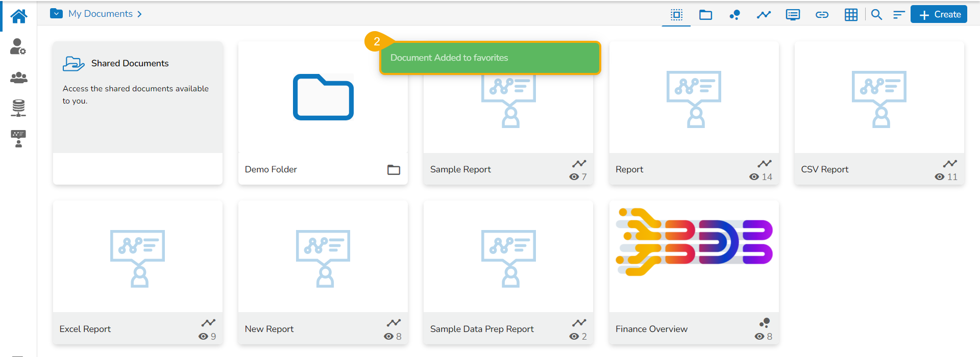Click the CSV Report title
Image resolution: width=980 pixels, height=357 pixels.
tap(824, 169)
